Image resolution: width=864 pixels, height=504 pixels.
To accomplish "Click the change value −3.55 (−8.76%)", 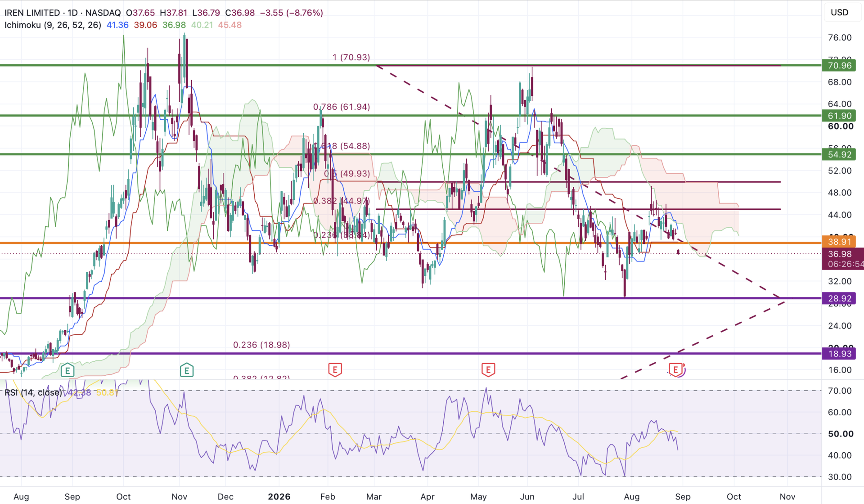I will tap(292, 13).
